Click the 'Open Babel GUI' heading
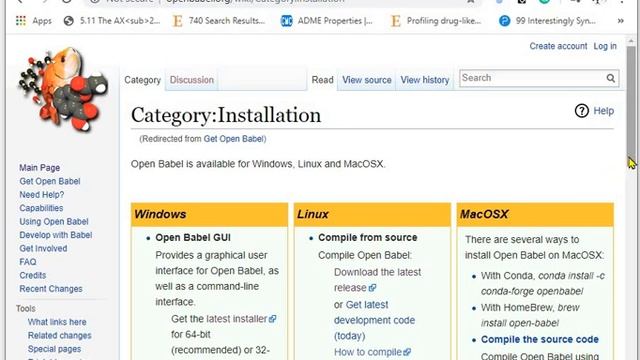 pos(193,238)
